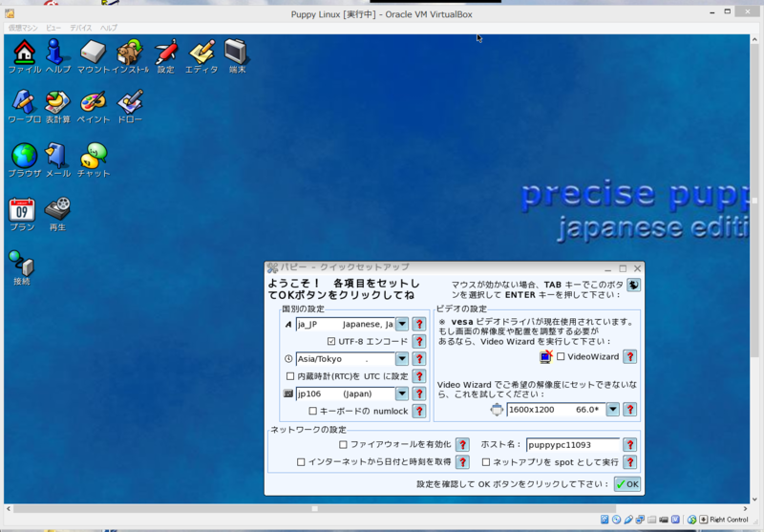Viewport: 764px width, 532px height.
Task: Click help button next to UTF-8 エンコード
Action: click(x=419, y=342)
